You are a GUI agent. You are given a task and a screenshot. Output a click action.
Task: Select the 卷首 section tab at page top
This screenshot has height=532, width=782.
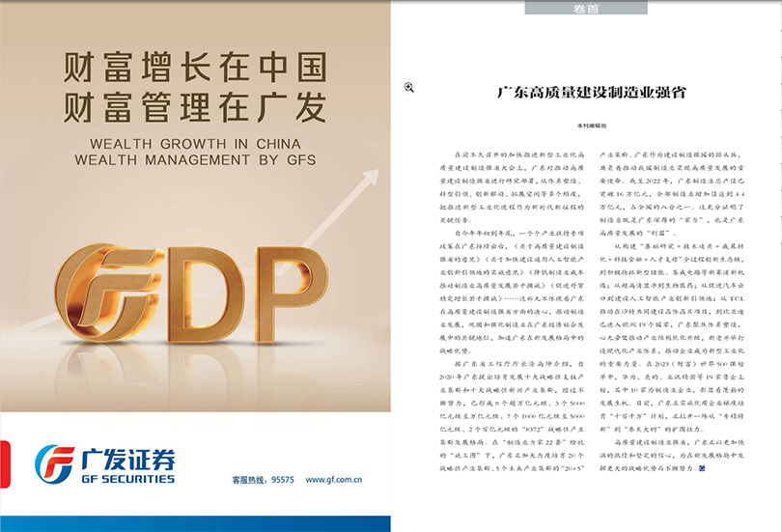[x=586, y=8]
